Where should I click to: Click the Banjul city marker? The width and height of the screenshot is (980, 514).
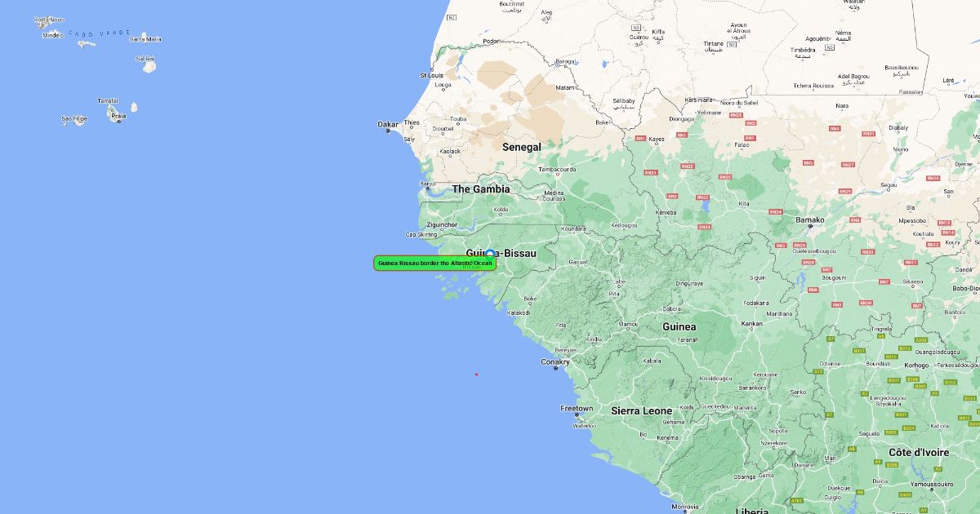click(x=427, y=189)
